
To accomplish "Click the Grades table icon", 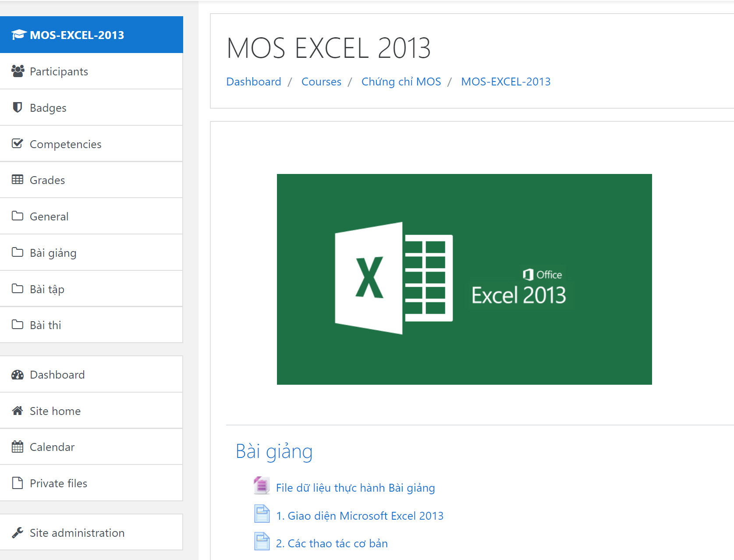I will click(x=18, y=180).
